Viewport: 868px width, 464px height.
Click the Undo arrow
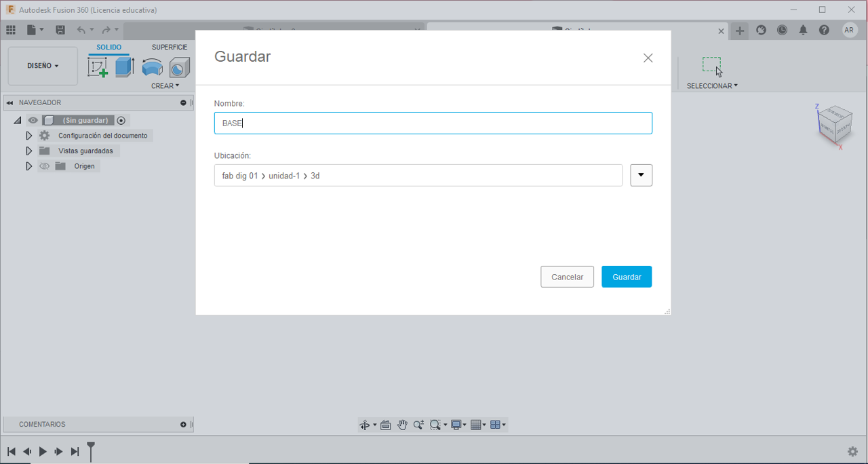(81, 30)
